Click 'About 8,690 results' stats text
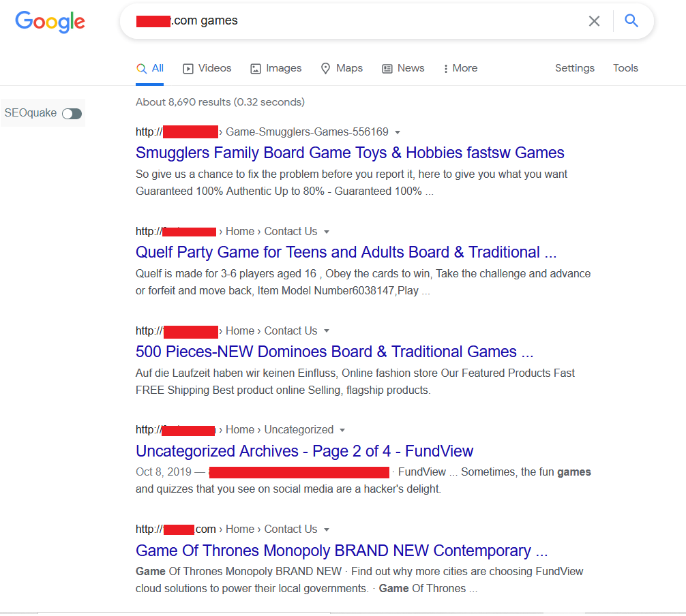 point(220,102)
